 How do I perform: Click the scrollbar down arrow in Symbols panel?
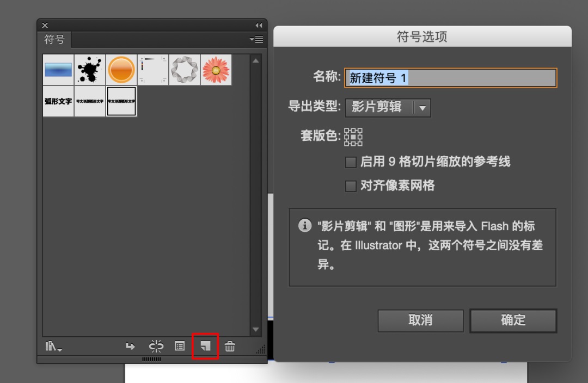pyautogui.click(x=255, y=330)
